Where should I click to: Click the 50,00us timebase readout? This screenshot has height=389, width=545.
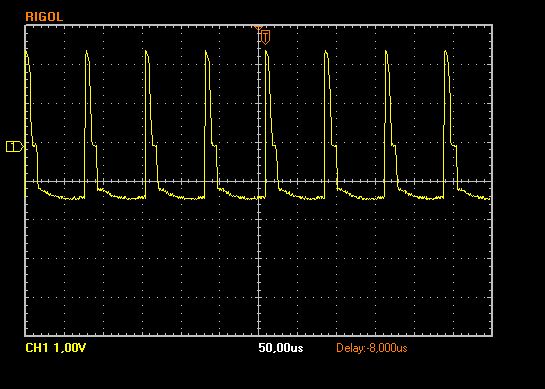click(280, 348)
